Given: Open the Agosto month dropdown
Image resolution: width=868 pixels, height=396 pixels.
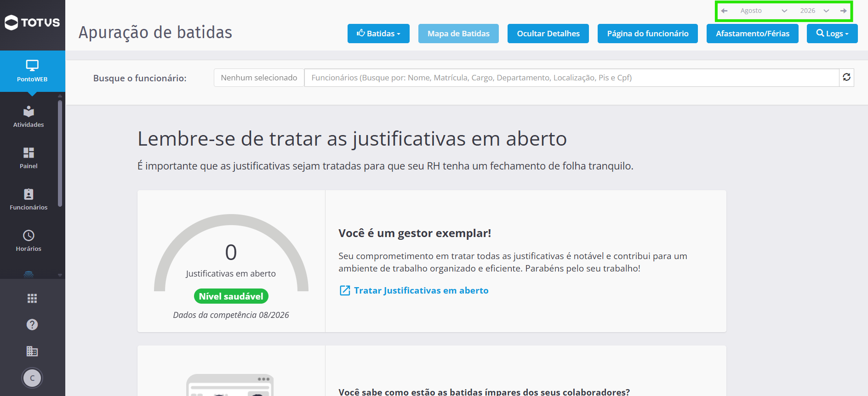Looking at the screenshot, I should point(763,11).
